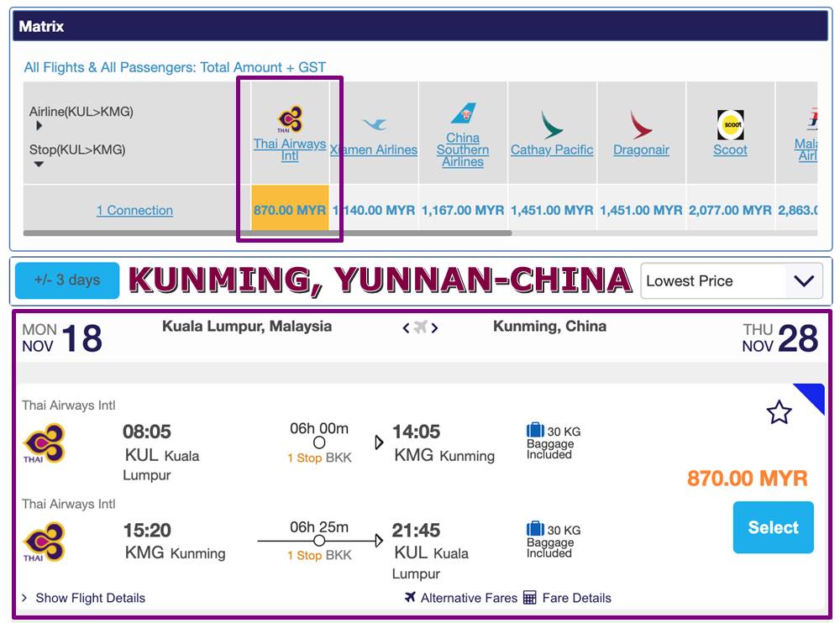
Task: Click the calculator icon next to Fare Details
Action: point(529,597)
